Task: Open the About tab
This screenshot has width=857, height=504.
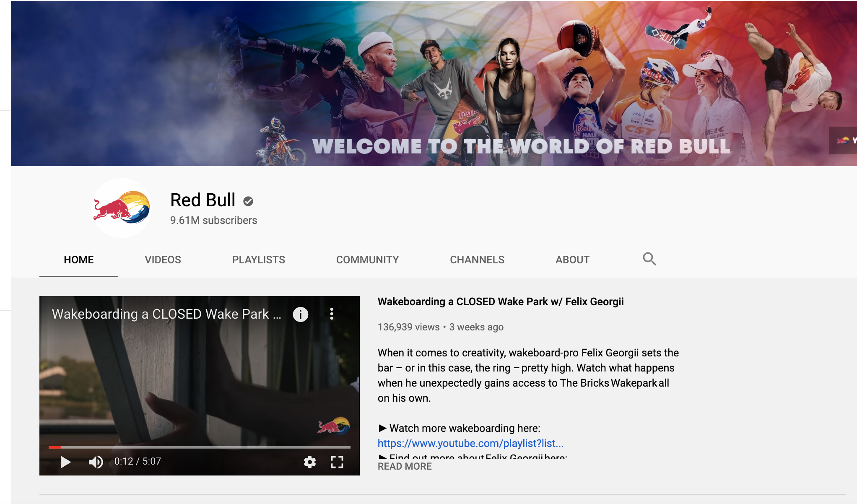Action: click(572, 260)
